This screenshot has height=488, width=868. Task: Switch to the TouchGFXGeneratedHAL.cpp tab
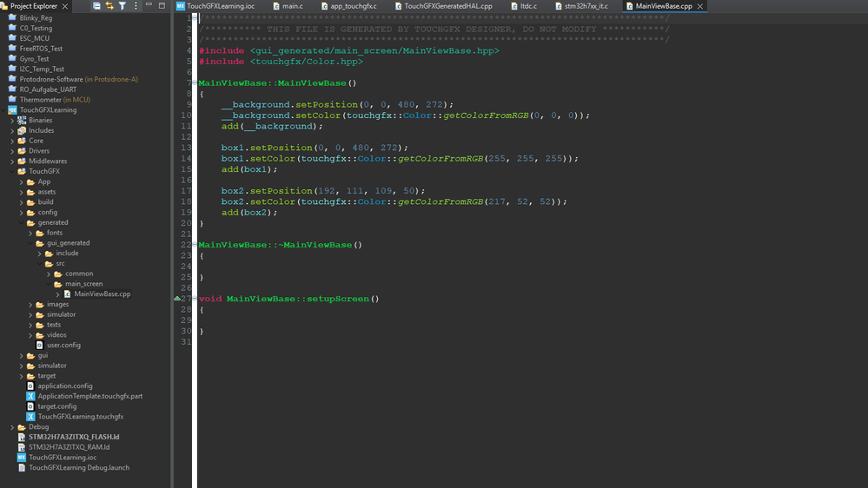[x=448, y=6]
